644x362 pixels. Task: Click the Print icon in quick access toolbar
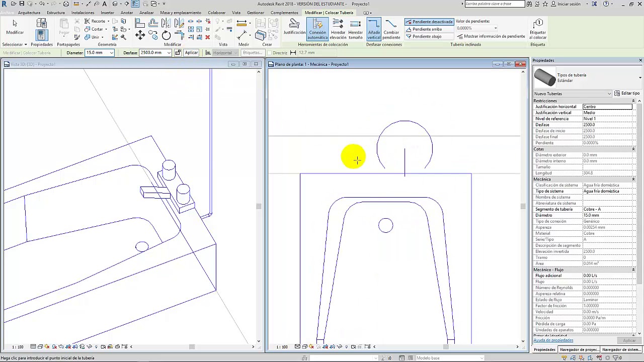[66, 4]
